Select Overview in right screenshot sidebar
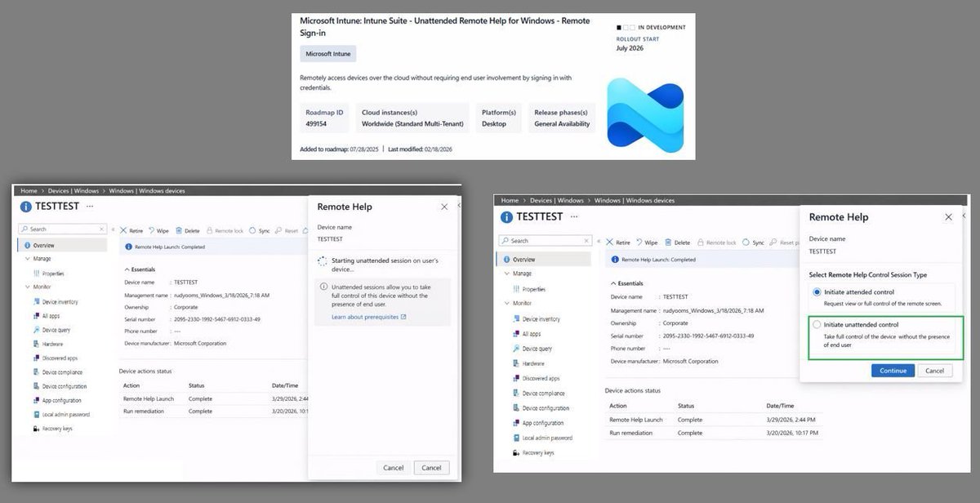The width and height of the screenshot is (980, 503). [543, 259]
